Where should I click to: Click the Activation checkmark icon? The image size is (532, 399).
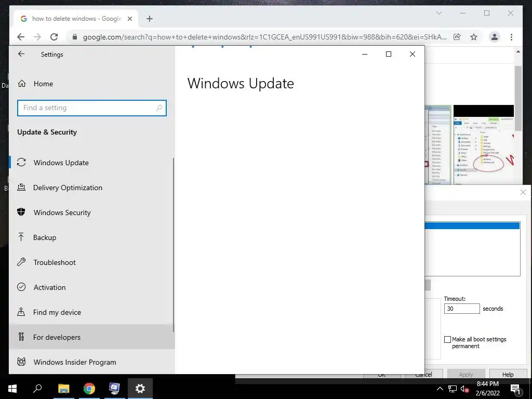[21, 287]
